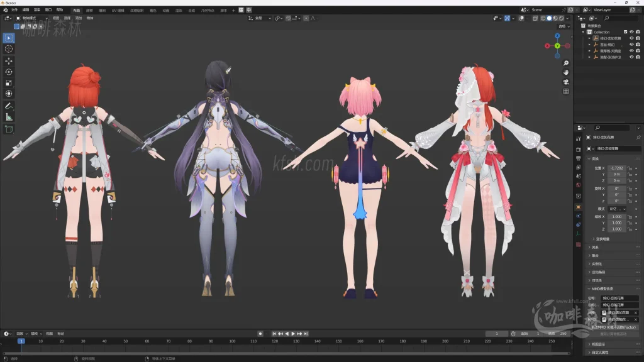Open the object mode dropdown
644x362 pixels.
click(31, 18)
